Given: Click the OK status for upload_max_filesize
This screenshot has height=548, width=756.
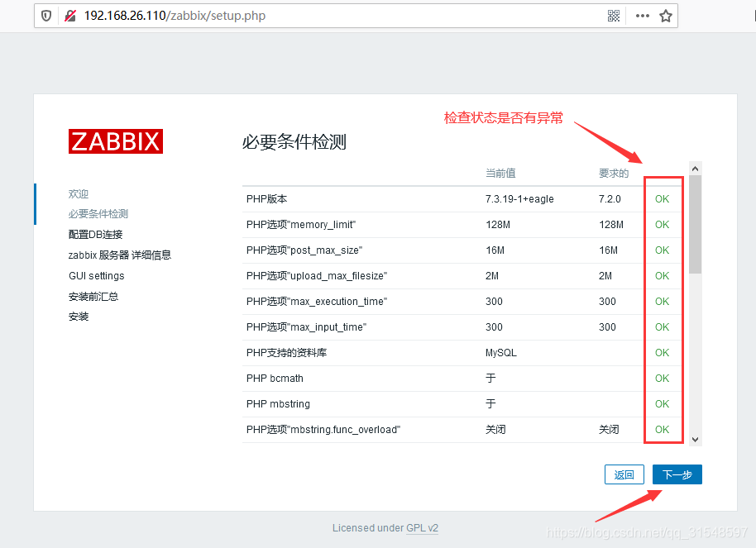Looking at the screenshot, I should [x=662, y=276].
